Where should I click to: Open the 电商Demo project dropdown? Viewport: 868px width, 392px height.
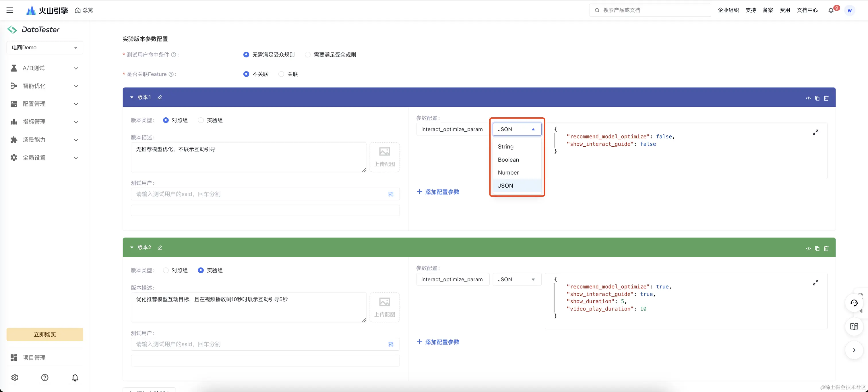click(44, 47)
